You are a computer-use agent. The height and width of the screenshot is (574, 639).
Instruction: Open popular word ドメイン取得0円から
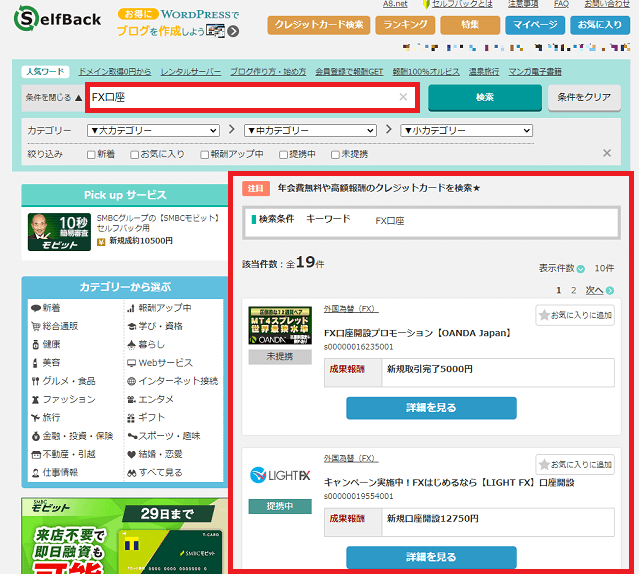pos(115,72)
